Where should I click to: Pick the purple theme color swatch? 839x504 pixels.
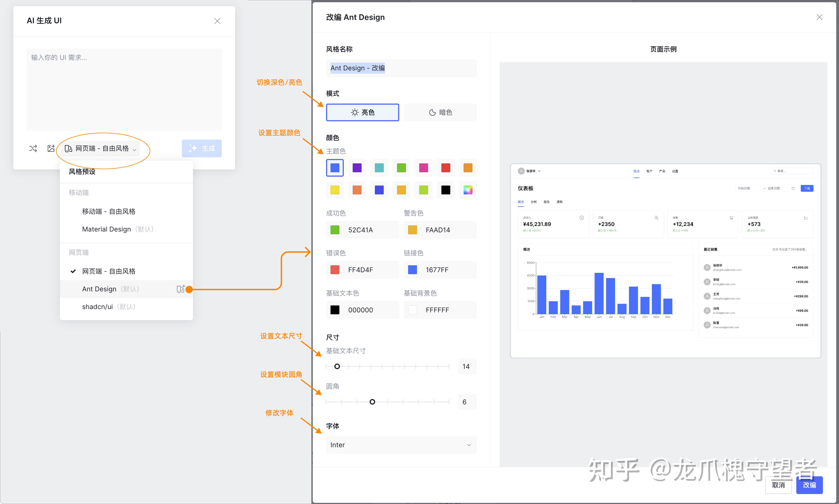click(357, 168)
